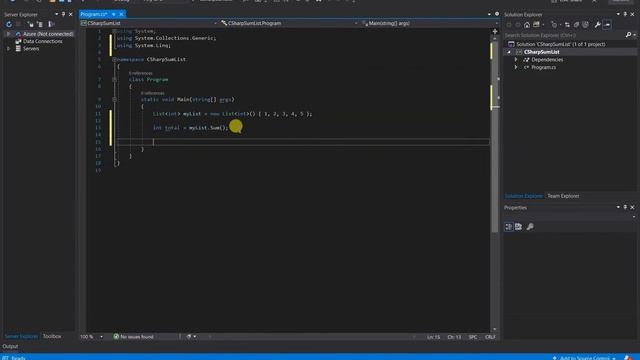Collapse the CSharpSumList project node

(x=509, y=52)
